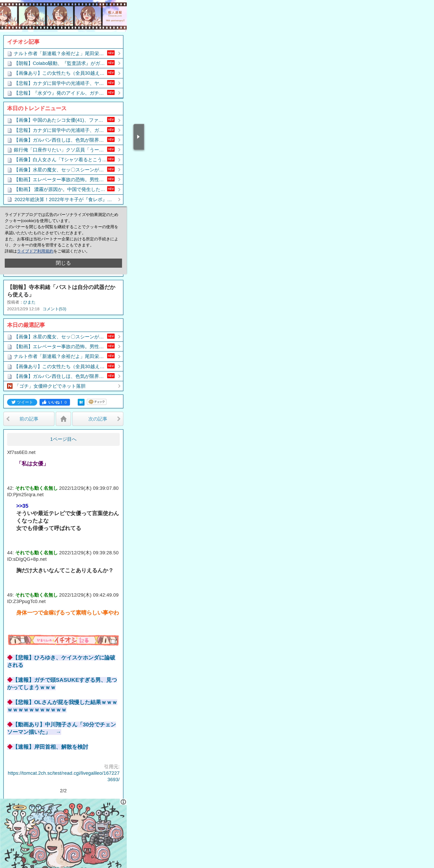Image resolution: width=434 pixels, height=868 pixels.
Task: Open 【悲報】カナダに留学中 article in トレンドニュース
Action: click(x=63, y=130)
